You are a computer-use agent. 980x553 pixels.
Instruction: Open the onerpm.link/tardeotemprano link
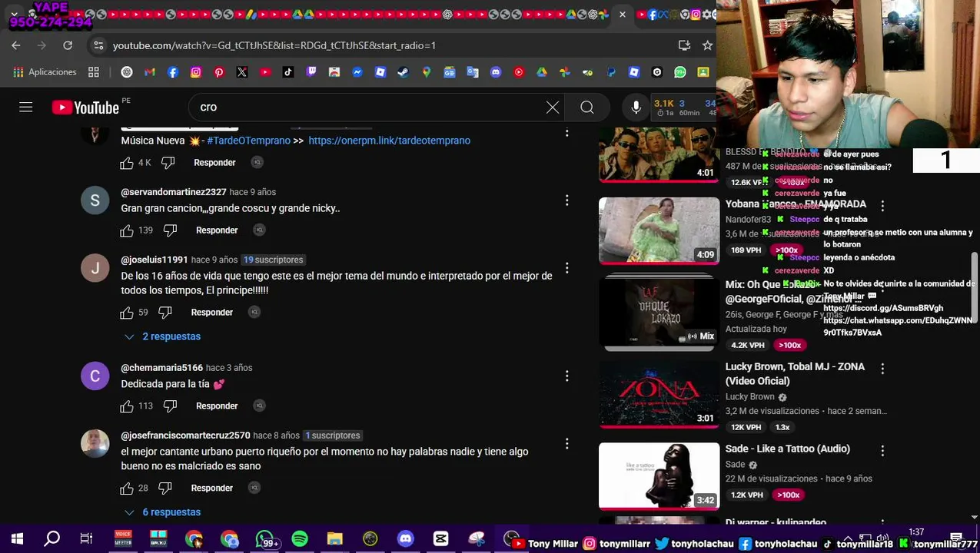tap(389, 141)
